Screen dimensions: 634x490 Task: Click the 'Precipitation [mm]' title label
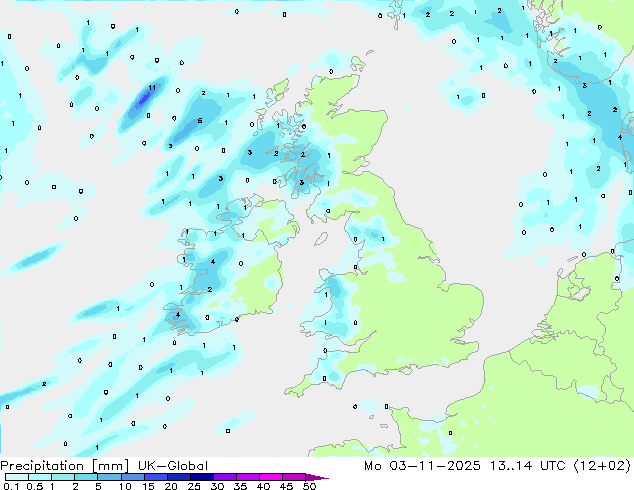64,466
